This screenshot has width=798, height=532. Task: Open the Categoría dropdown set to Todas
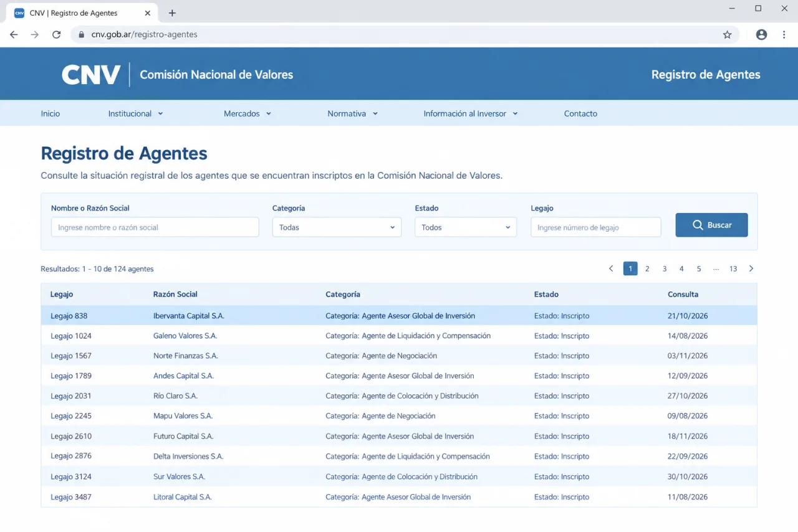tap(337, 227)
